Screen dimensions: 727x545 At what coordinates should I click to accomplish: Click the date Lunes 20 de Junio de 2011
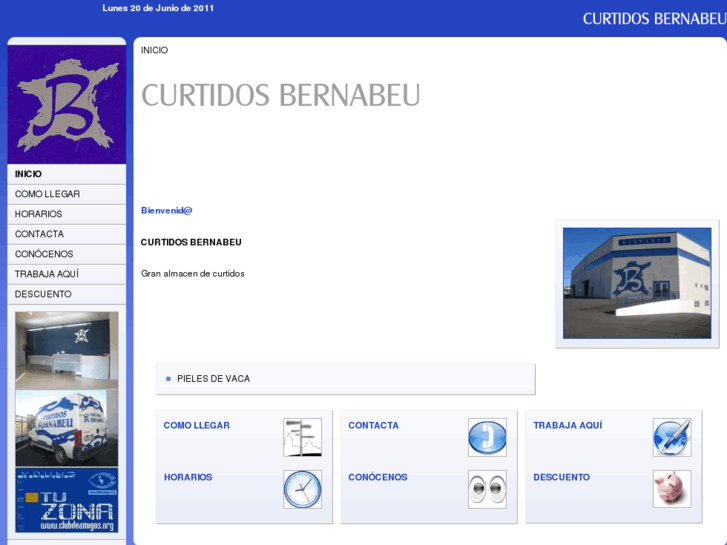tap(158, 8)
